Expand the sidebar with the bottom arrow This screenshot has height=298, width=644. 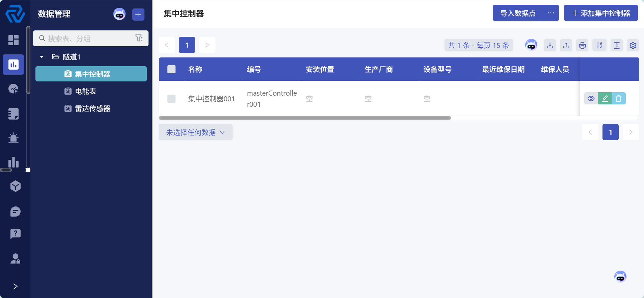(x=15, y=287)
